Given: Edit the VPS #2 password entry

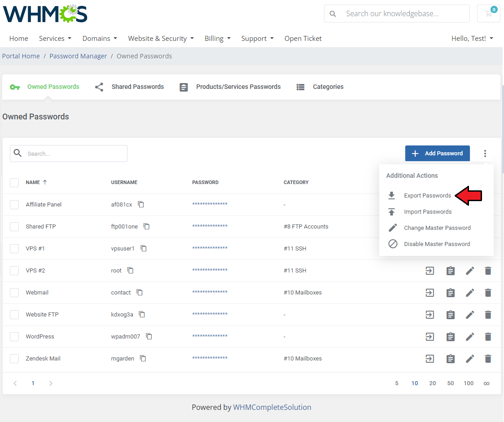Looking at the screenshot, I should click(470, 271).
